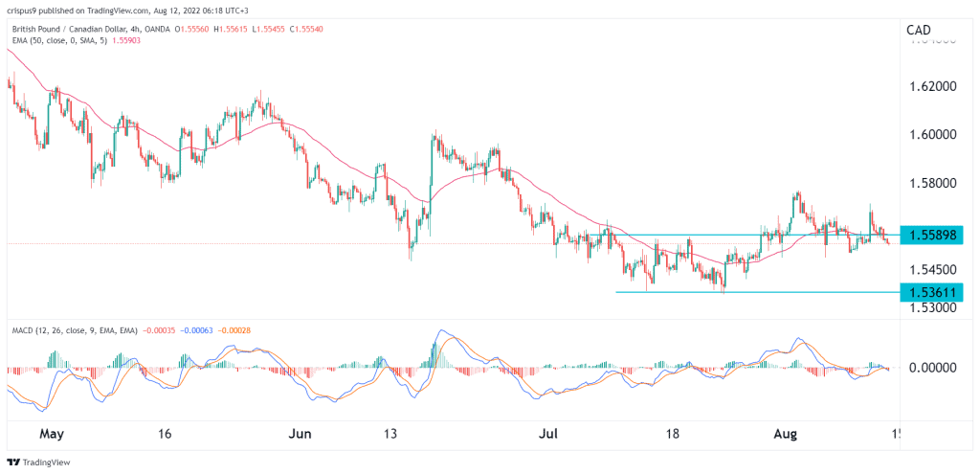Click the open price O1.55560
Screen dimensions: 980x474
tap(193, 30)
